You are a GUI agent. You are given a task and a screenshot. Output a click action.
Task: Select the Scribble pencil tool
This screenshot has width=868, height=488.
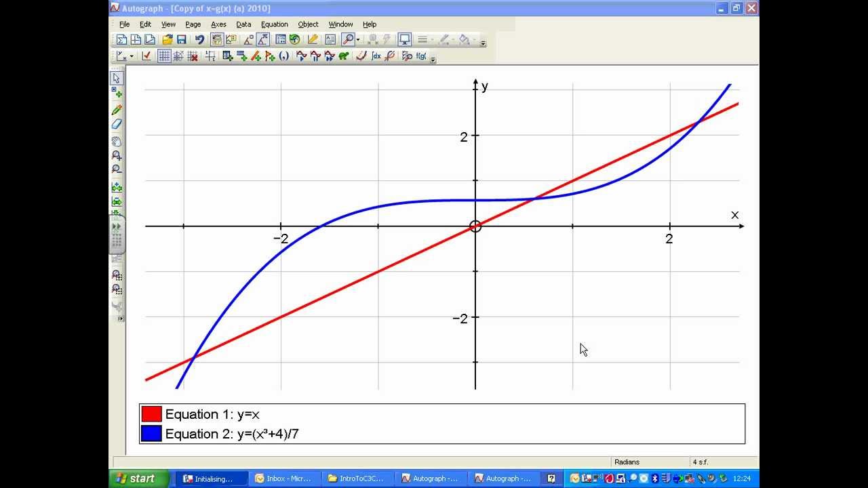point(116,109)
